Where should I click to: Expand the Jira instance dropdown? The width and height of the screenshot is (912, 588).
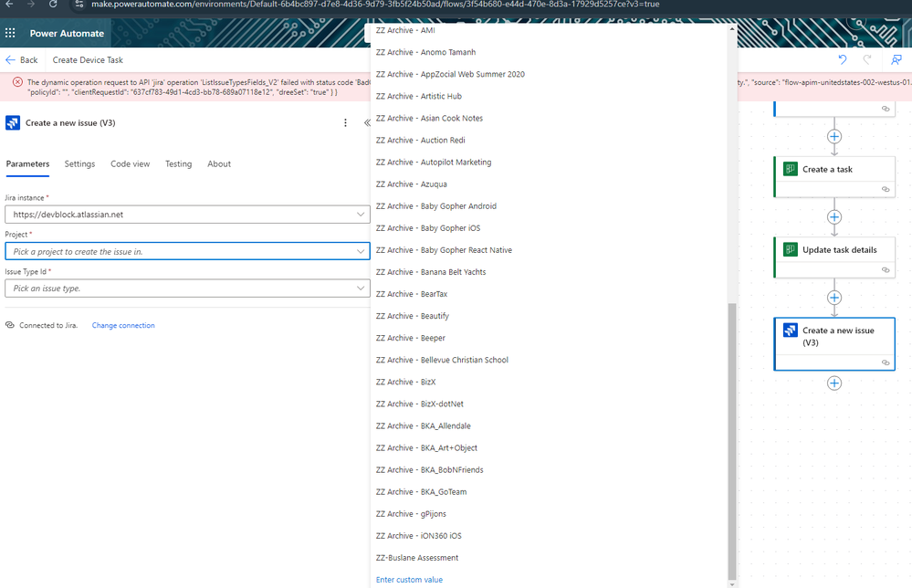(x=360, y=215)
